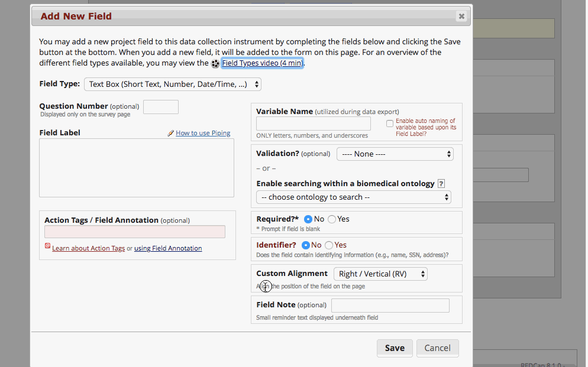Click the small icon before Learn about Action Tags
588x367 pixels.
(47, 246)
